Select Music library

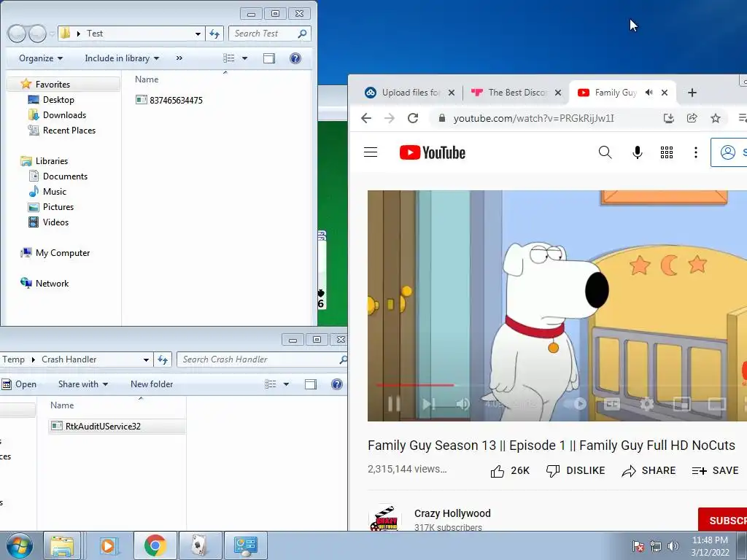click(x=47, y=192)
